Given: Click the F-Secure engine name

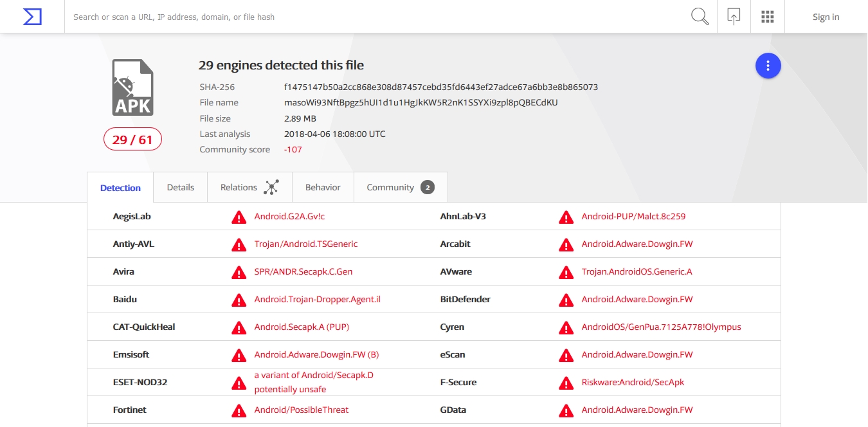Looking at the screenshot, I should [458, 383].
